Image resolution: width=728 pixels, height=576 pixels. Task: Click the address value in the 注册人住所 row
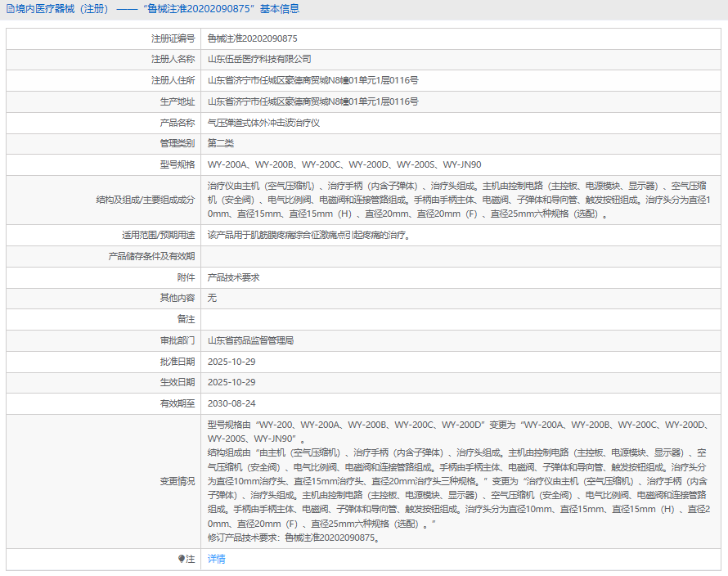click(313, 80)
